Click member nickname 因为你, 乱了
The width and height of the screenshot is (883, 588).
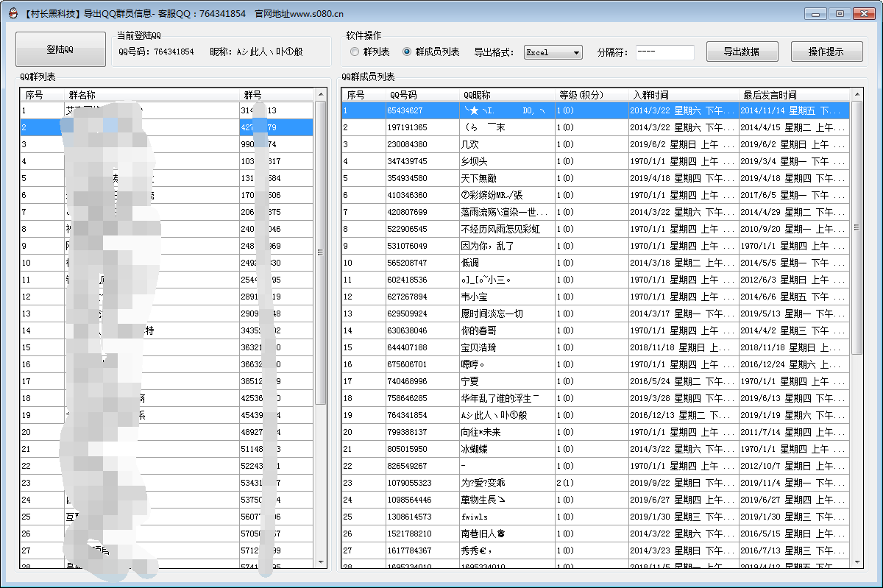487,246
